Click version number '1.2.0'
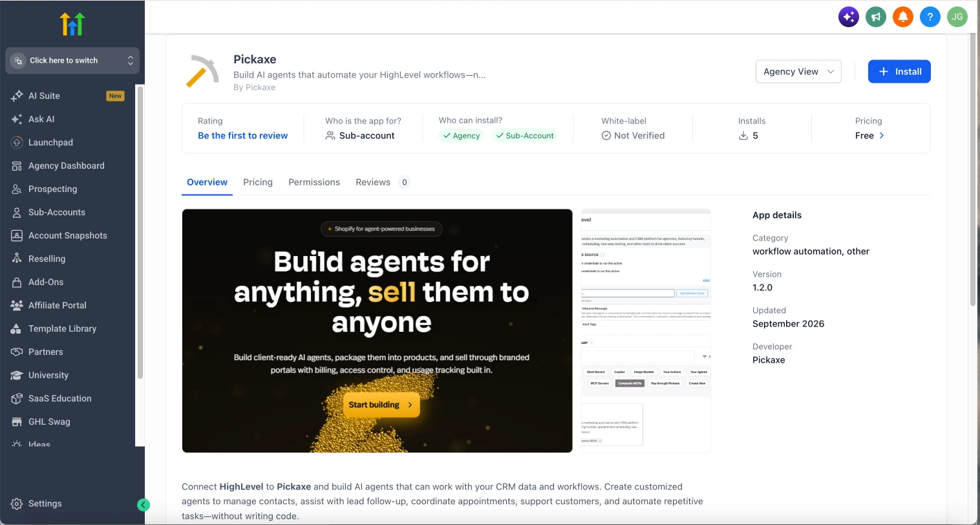This screenshot has height=525, width=980. tap(763, 288)
